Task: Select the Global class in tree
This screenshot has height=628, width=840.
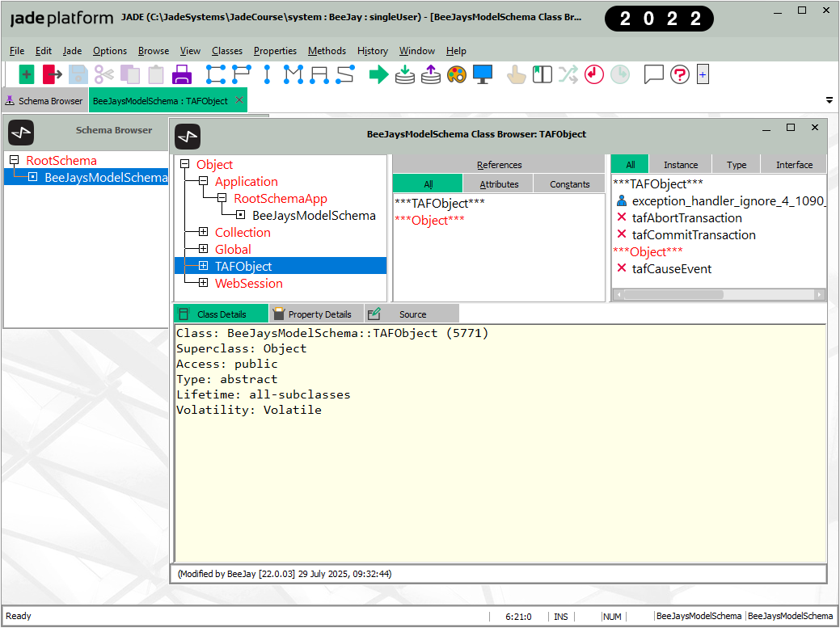Action: coord(233,250)
